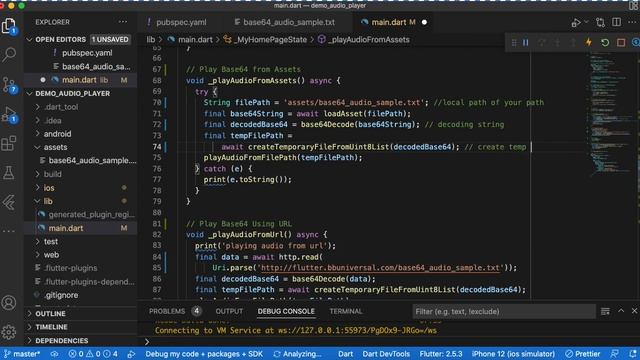This screenshot has width=640, height=360.
Task: Open the Testing flask view
Action: (9, 173)
